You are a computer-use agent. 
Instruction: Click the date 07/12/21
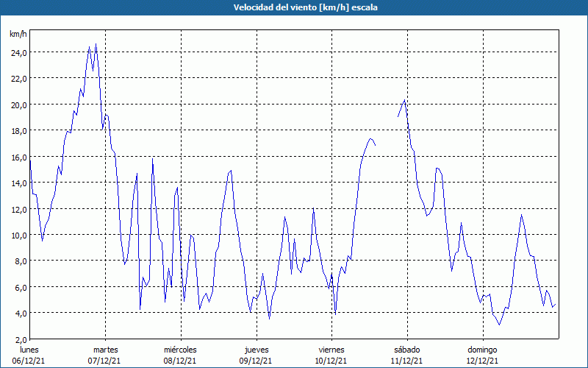[104, 361]
